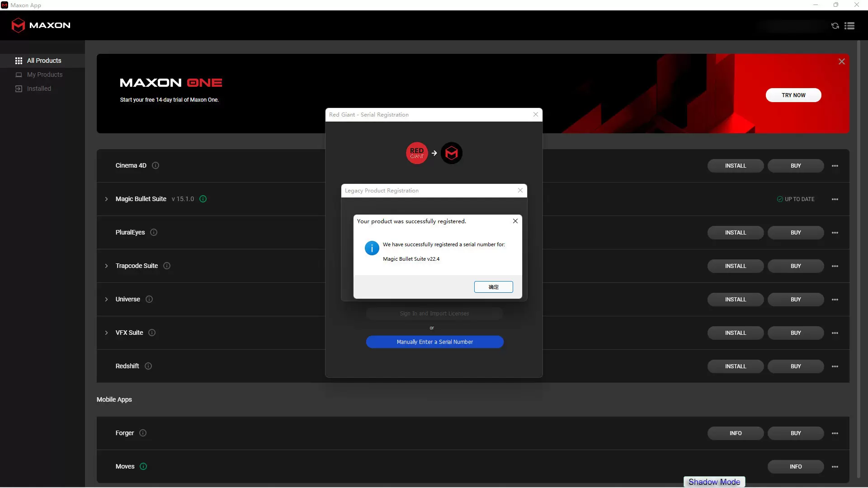The image size is (868, 488).
Task: Open more options for Universe
Action: point(835,300)
